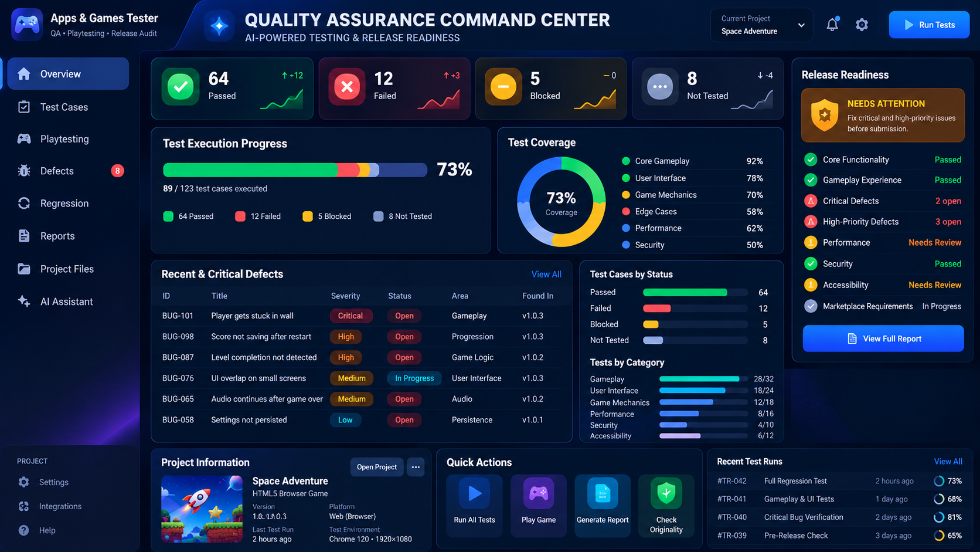Click the Test Coverage donut chart
The image size is (980, 552).
(x=562, y=202)
